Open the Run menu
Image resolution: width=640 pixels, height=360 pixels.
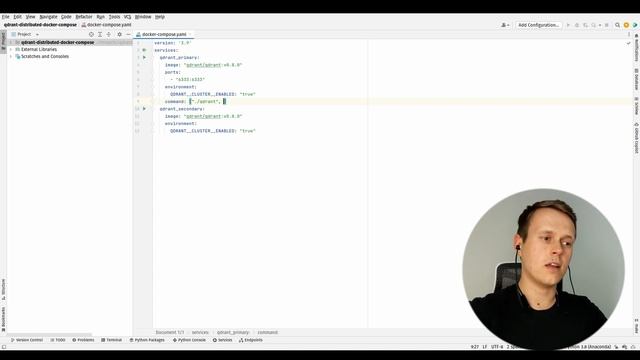coord(100,17)
